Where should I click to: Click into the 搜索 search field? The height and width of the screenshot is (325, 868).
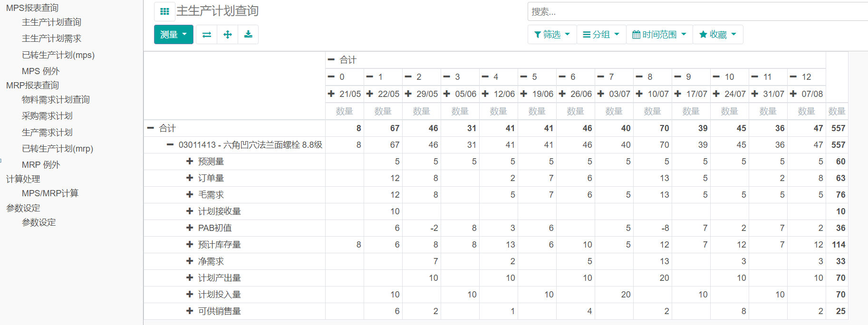pyautogui.click(x=694, y=12)
